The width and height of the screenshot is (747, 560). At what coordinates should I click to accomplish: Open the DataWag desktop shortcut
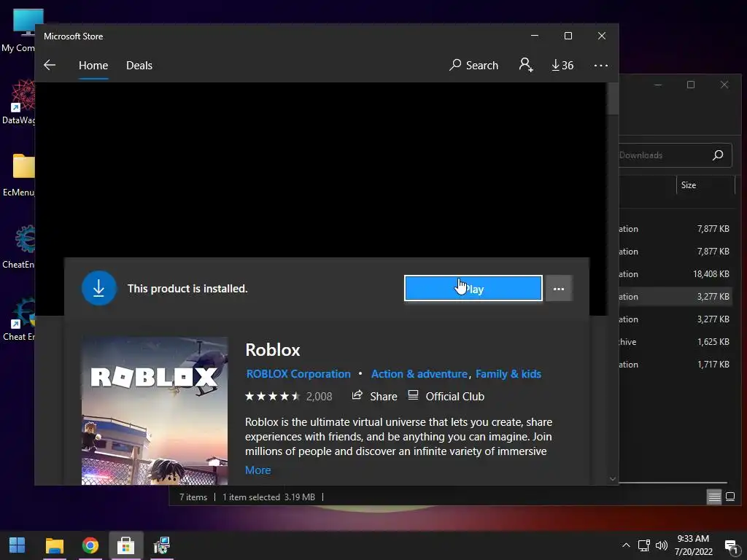[18, 102]
